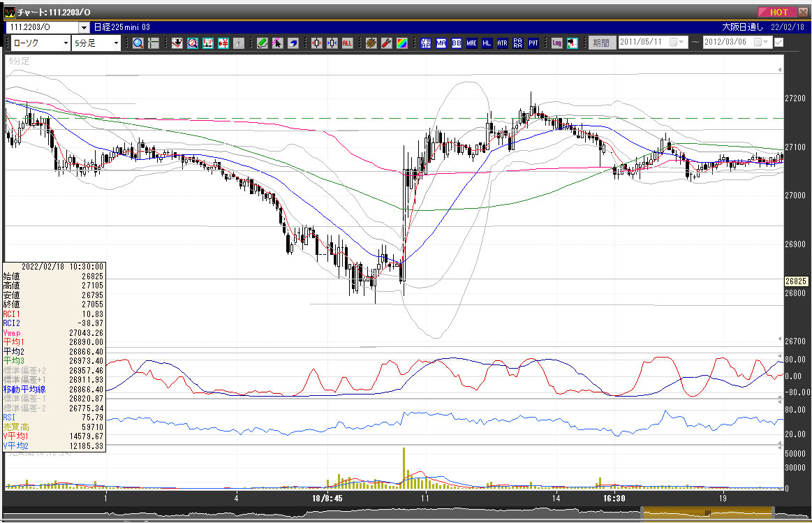
Task: Select the eraser tool
Action: [293, 43]
